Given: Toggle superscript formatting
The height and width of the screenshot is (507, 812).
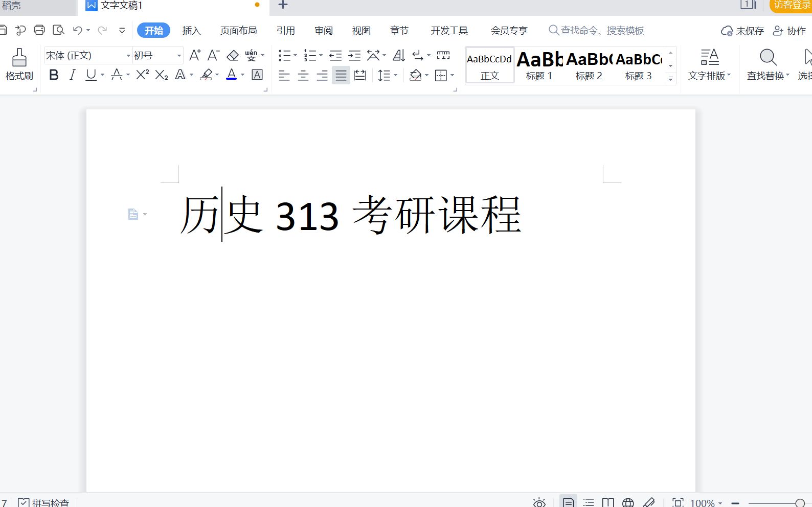Looking at the screenshot, I should point(143,75).
